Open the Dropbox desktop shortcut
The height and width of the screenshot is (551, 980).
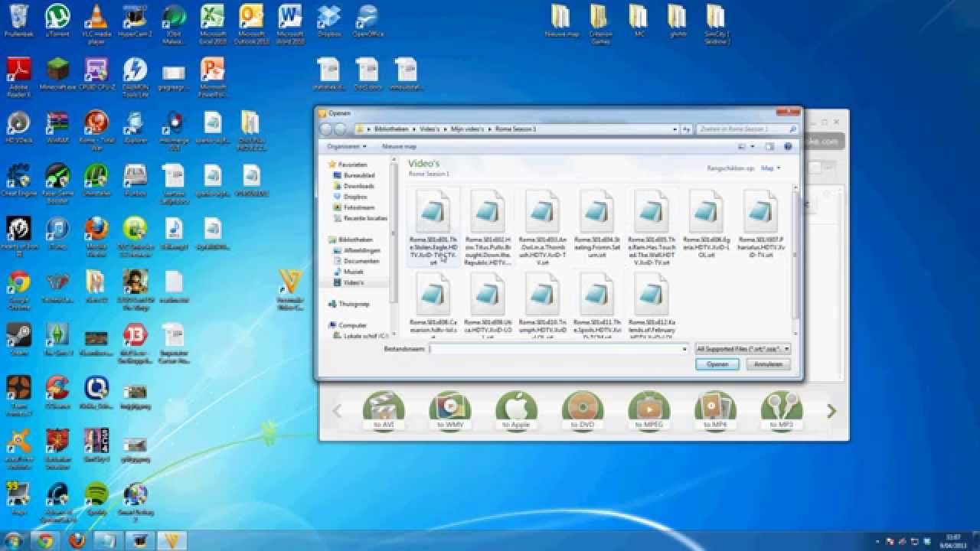click(x=329, y=21)
